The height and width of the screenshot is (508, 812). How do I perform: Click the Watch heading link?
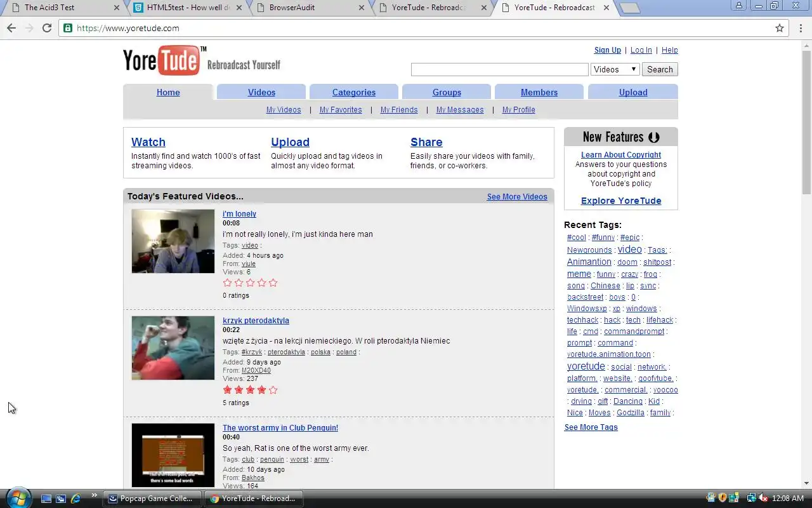(148, 142)
